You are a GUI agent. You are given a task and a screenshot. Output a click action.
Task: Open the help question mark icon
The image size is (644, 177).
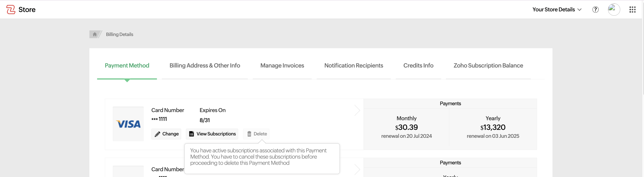click(595, 9)
